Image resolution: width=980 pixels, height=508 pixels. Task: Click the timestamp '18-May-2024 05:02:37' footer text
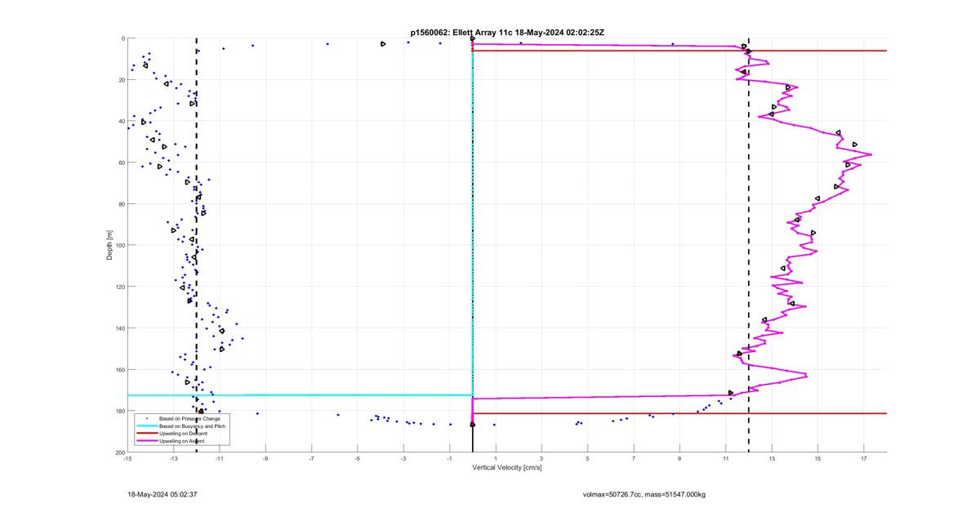(164, 495)
